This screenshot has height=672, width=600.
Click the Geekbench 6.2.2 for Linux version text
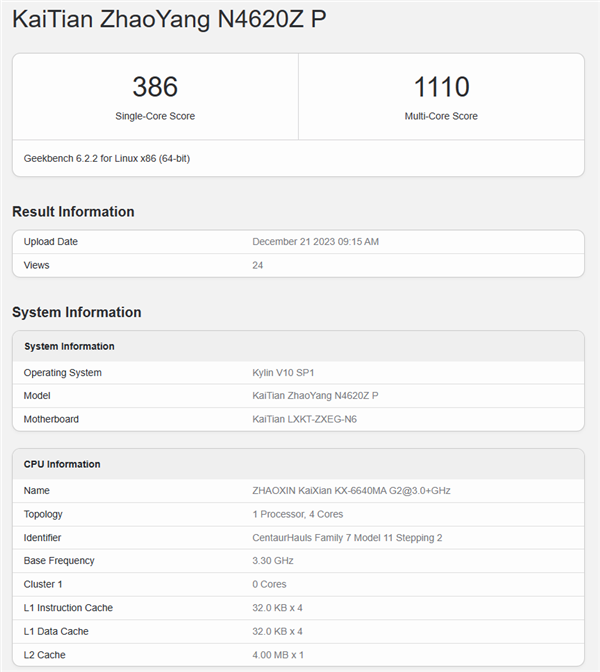107,158
